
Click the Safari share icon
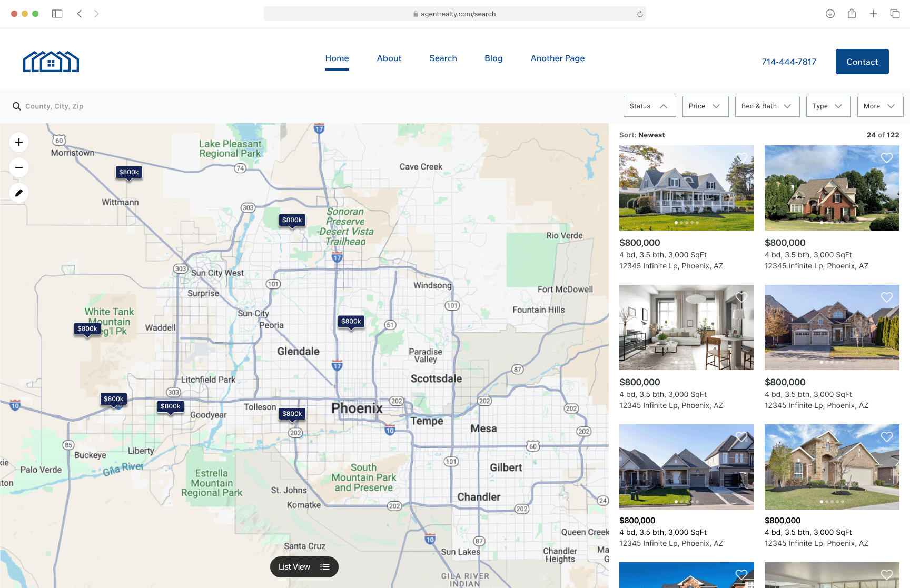(852, 14)
